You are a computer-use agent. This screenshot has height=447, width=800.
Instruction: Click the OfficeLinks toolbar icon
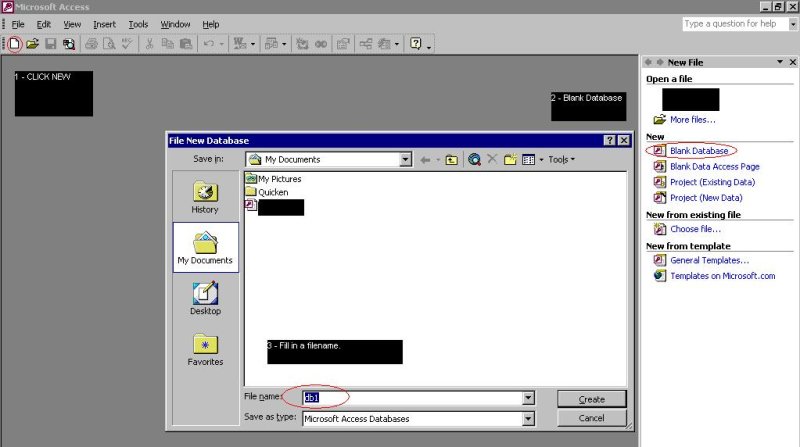coord(240,44)
